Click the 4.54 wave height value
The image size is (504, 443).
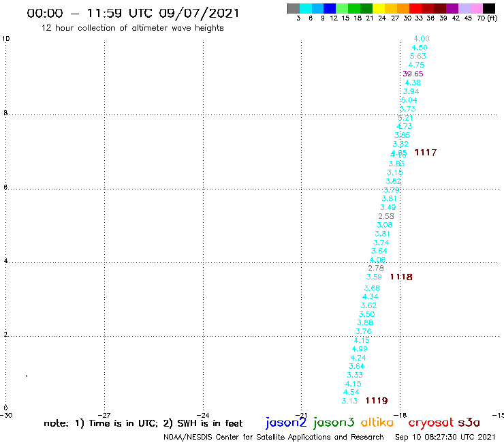351,392
